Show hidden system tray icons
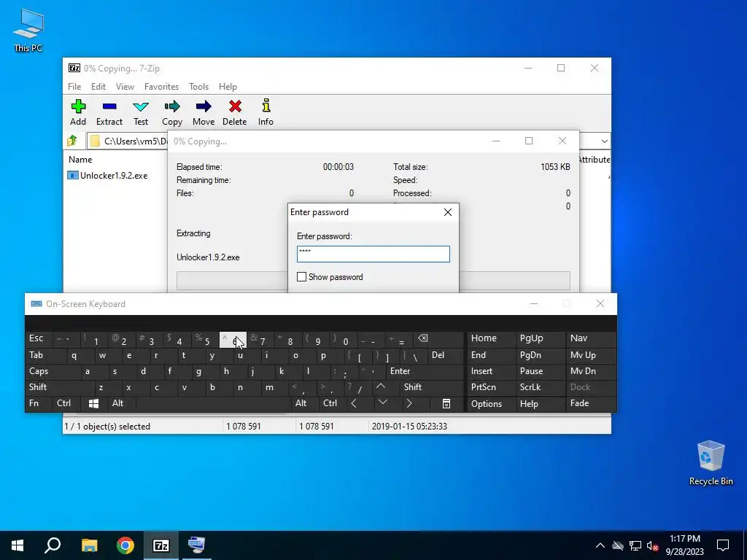The image size is (747, 560). click(600, 545)
